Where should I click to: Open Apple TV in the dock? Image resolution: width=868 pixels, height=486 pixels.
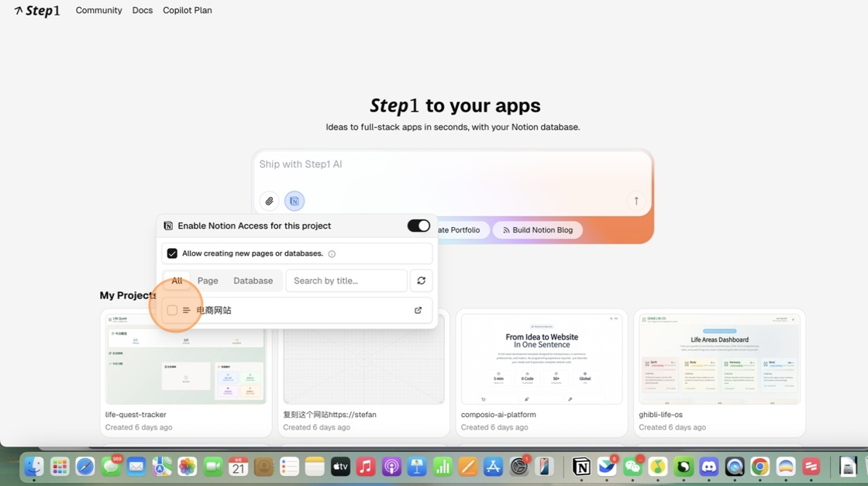340,467
